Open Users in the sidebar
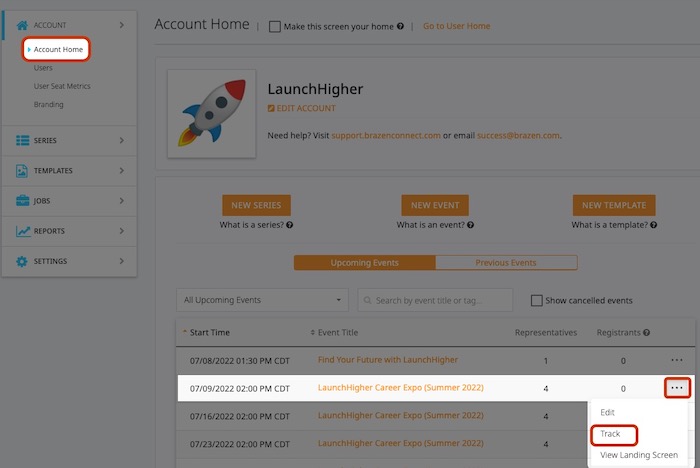 [x=43, y=68]
